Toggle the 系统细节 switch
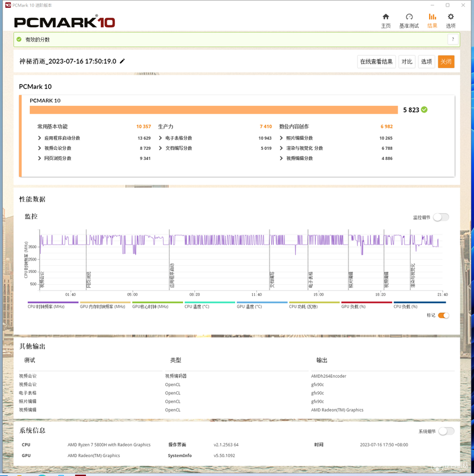 (x=446, y=431)
